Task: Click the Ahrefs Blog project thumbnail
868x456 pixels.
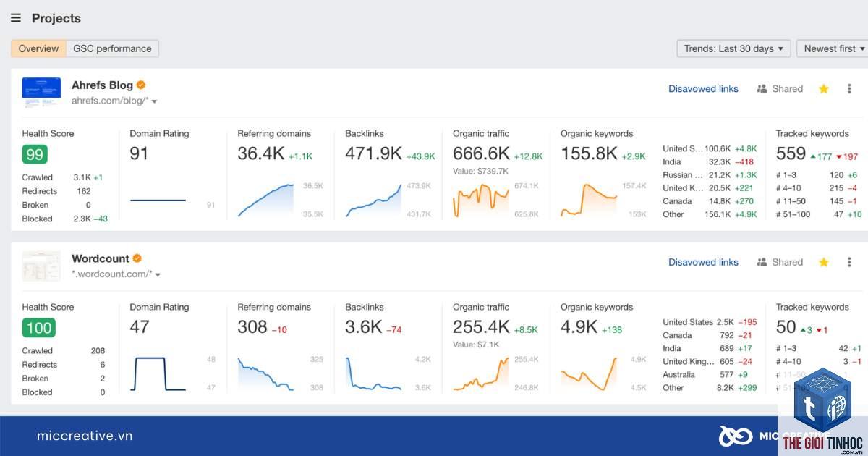Action: tap(41, 93)
